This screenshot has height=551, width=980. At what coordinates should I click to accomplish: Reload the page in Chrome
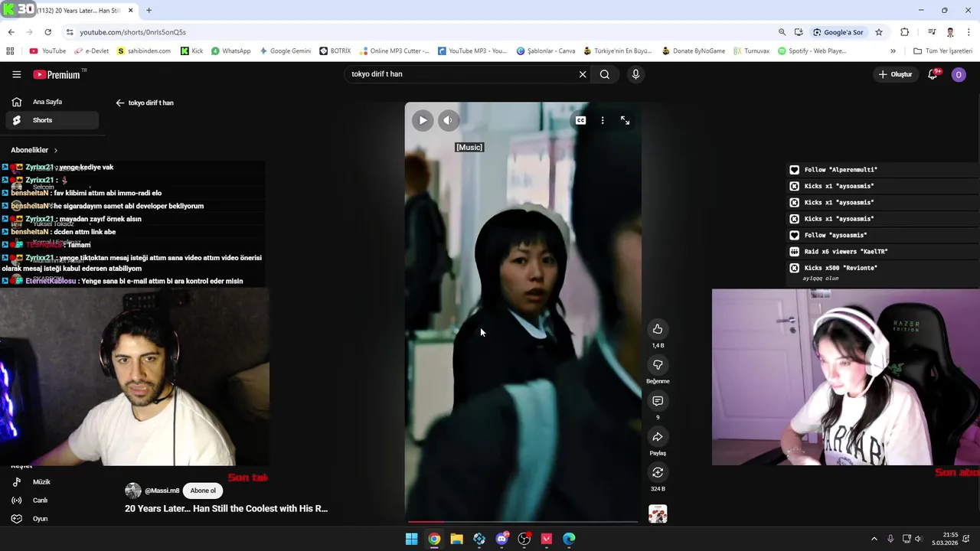click(x=47, y=32)
